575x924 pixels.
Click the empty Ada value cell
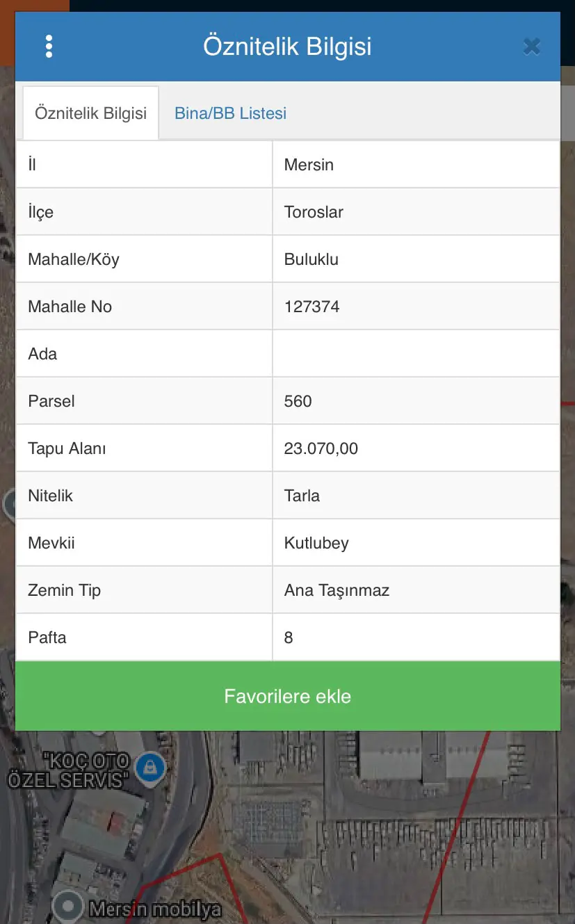[x=416, y=354]
